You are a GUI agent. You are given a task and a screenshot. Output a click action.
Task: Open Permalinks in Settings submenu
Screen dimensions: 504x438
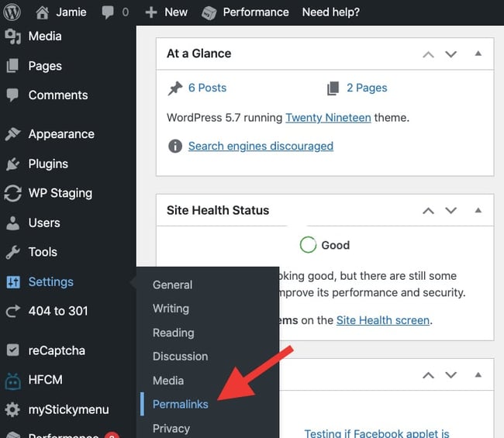point(180,405)
